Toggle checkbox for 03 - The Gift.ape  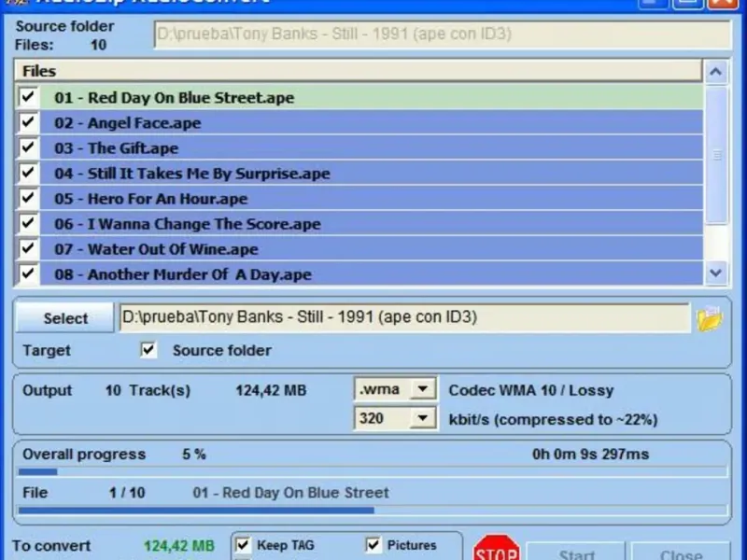[x=28, y=147]
